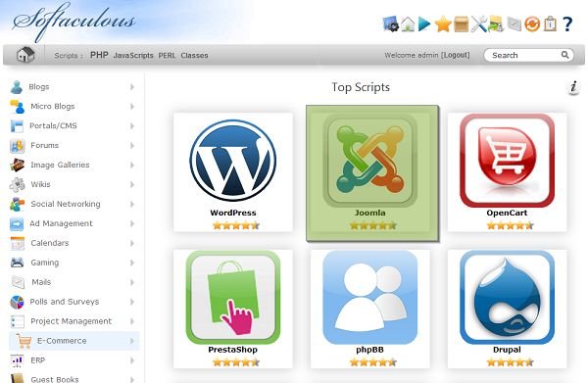
Task: Click the orange circular sync icon
Action: click(x=532, y=24)
